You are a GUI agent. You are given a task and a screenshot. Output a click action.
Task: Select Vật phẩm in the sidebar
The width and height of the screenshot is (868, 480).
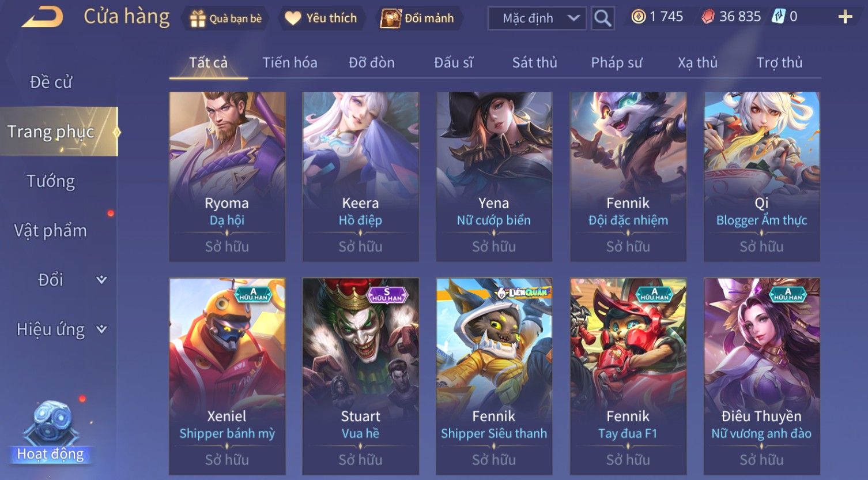pos(51,231)
